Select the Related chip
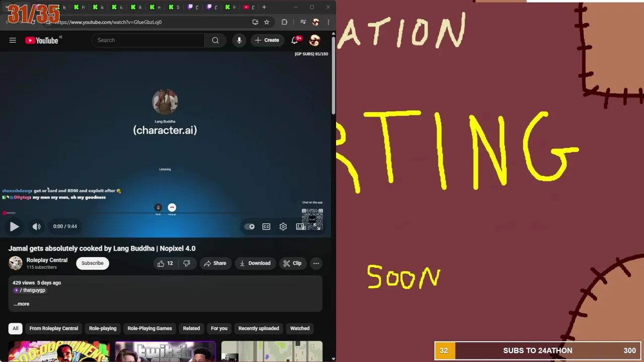Viewport: 644px width, 362px height. (x=191, y=329)
